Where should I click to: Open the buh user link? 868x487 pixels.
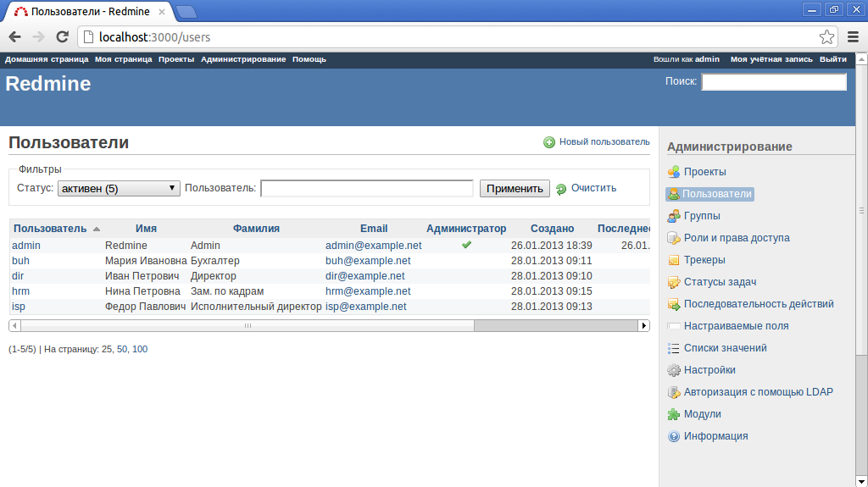pyautogui.click(x=20, y=261)
